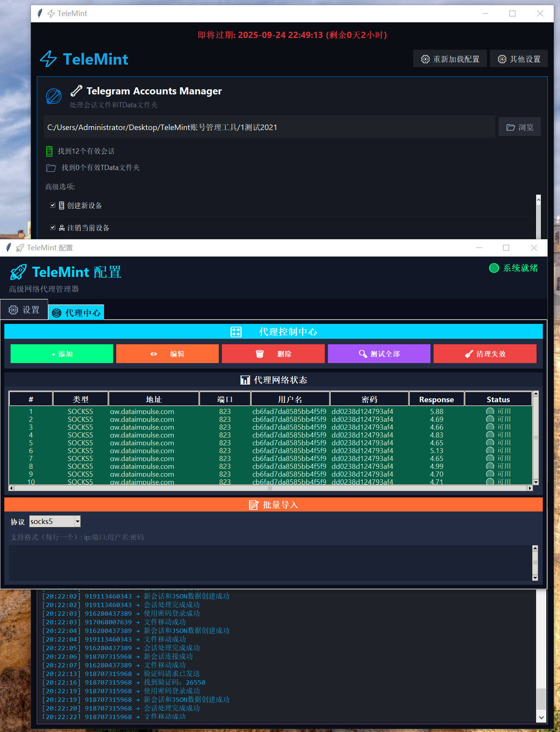560x732 pixels.
Task: Sort the proxy table by Status header
Action: 498,399
